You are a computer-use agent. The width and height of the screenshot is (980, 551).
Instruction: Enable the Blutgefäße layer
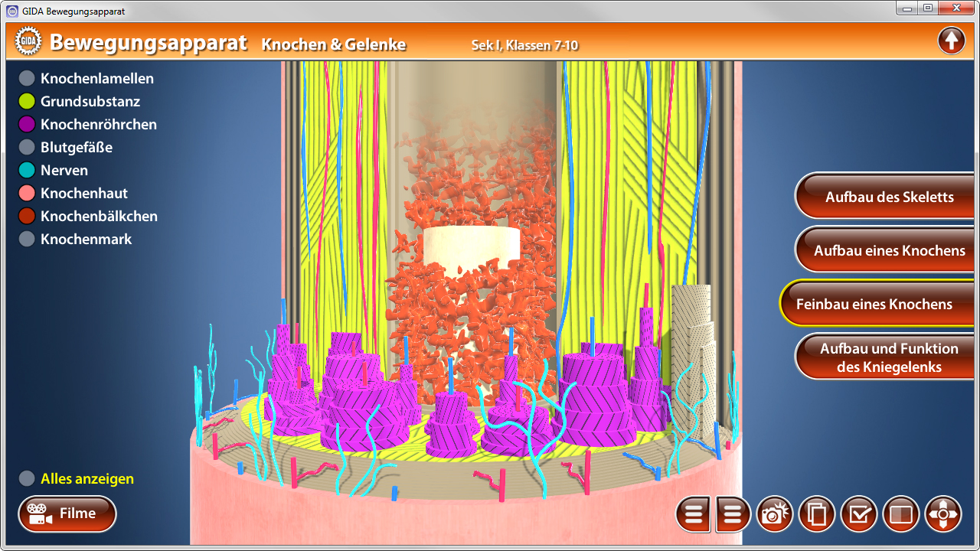(27, 147)
